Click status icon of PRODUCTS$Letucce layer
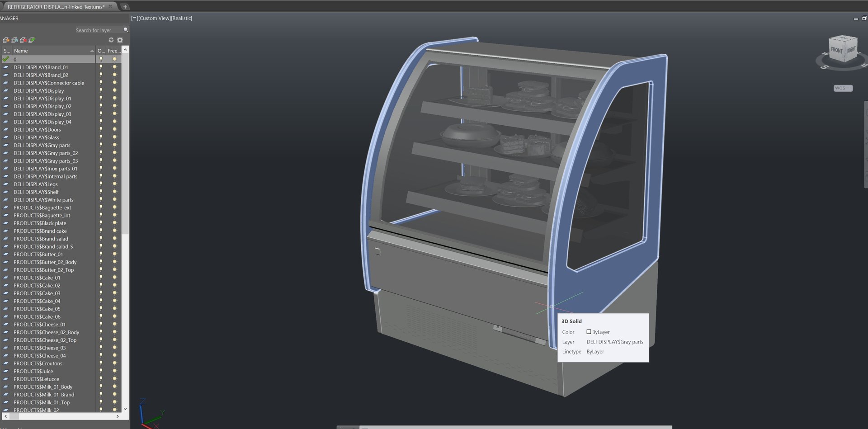This screenshot has height=429, width=868. point(6,379)
